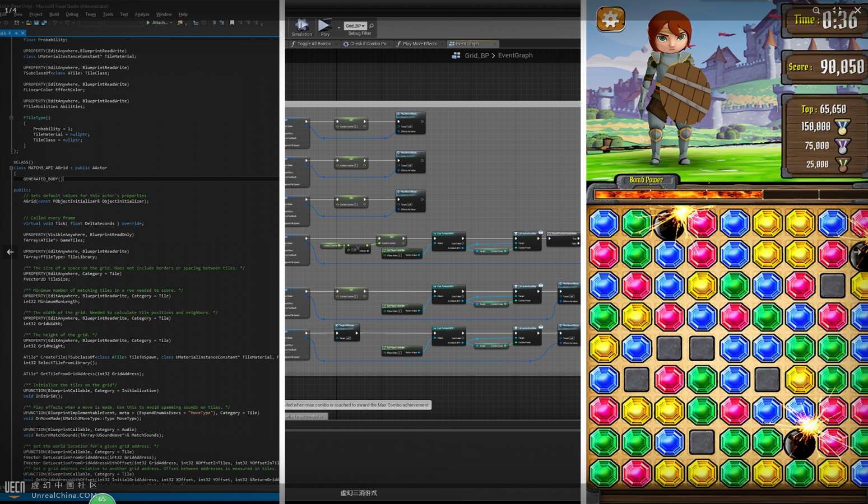
Task: Click the green 65 badge at bottom
Action: [x=102, y=498]
